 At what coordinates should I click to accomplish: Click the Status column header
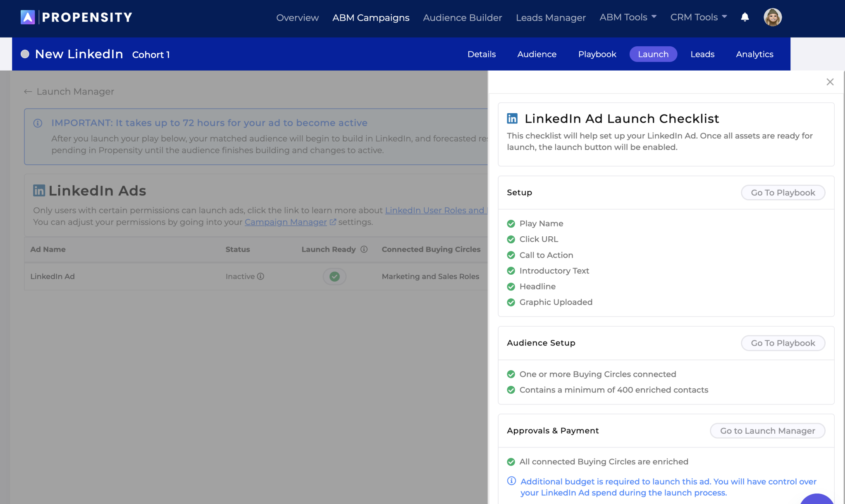pyautogui.click(x=238, y=249)
